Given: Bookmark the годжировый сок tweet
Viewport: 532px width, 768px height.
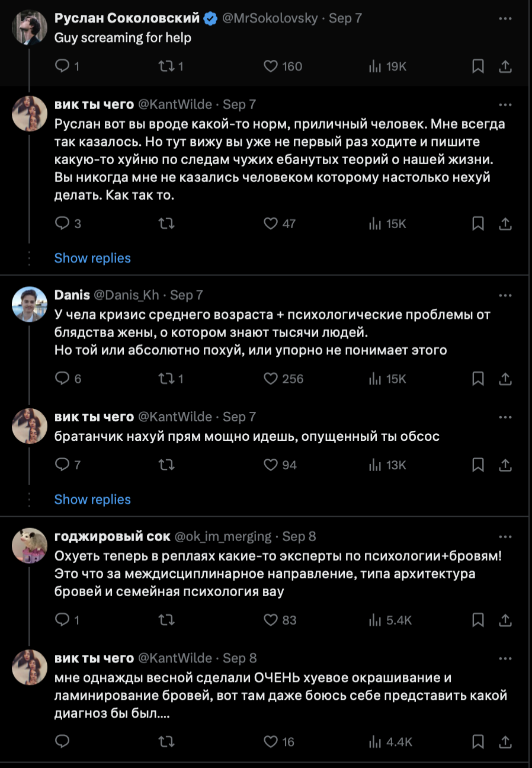Looking at the screenshot, I should click(x=478, y=620).
